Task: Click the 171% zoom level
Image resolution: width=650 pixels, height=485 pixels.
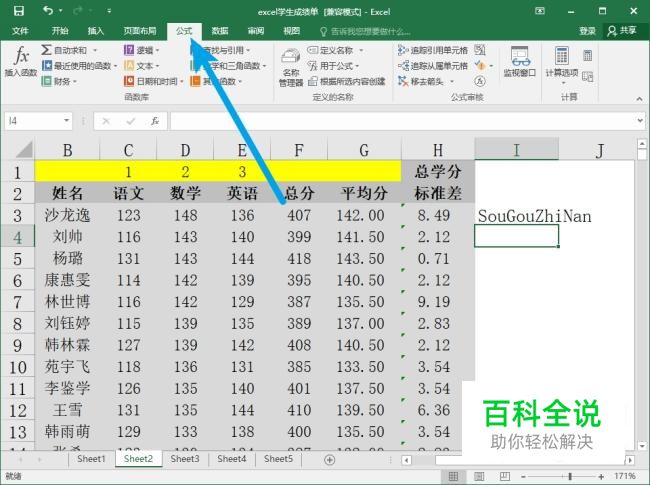Action: coord(625,476)
